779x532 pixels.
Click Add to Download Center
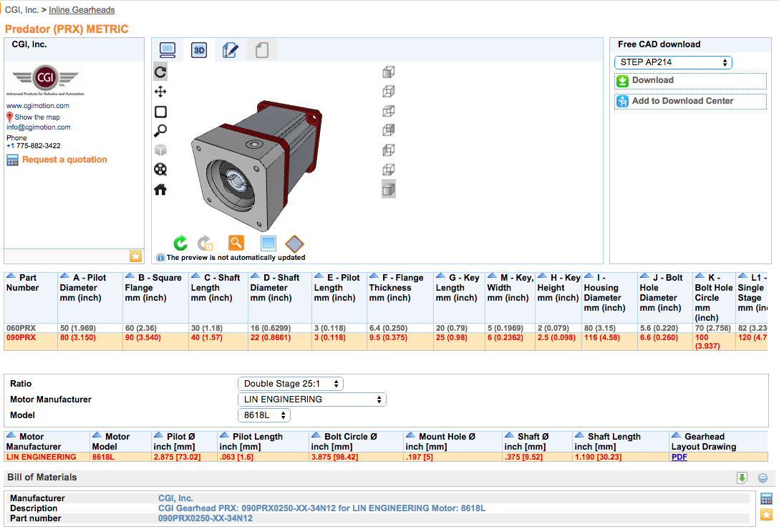[x=690, y=101]
